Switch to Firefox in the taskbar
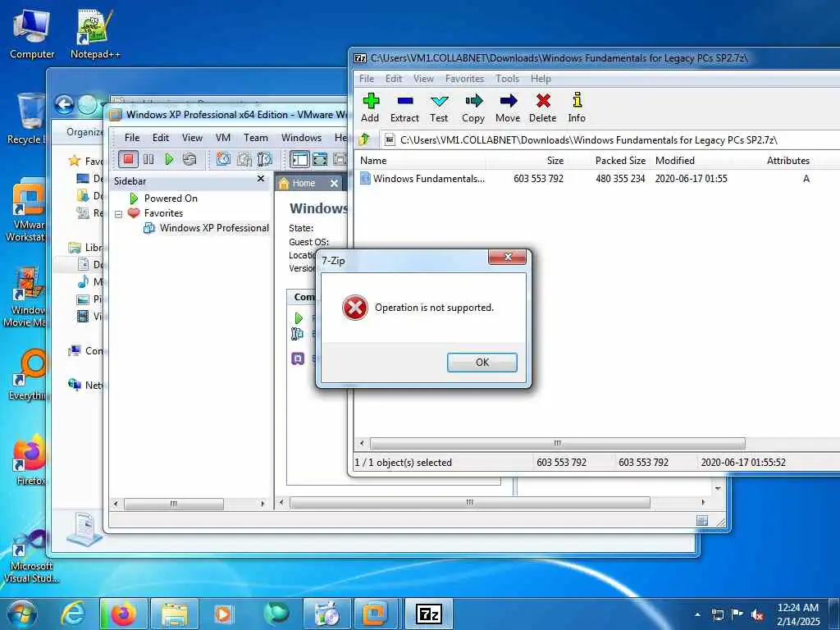840x630 pixels. click(124, 614)
